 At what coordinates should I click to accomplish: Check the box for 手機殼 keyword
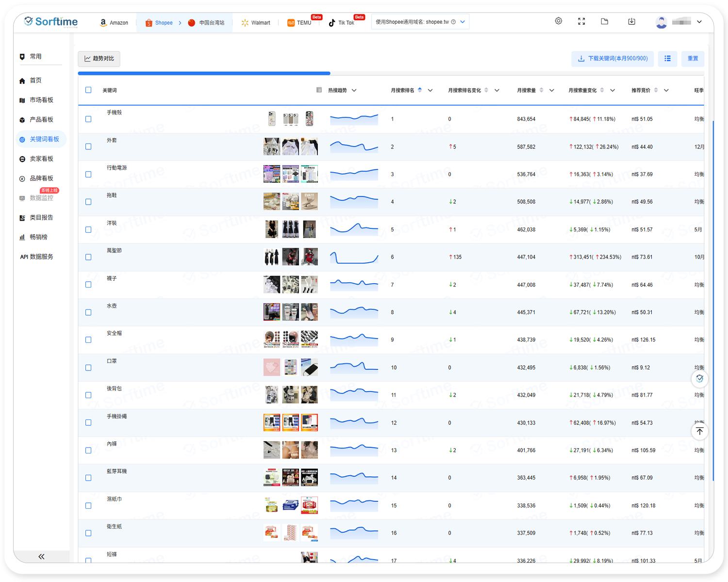coord(88,119)
